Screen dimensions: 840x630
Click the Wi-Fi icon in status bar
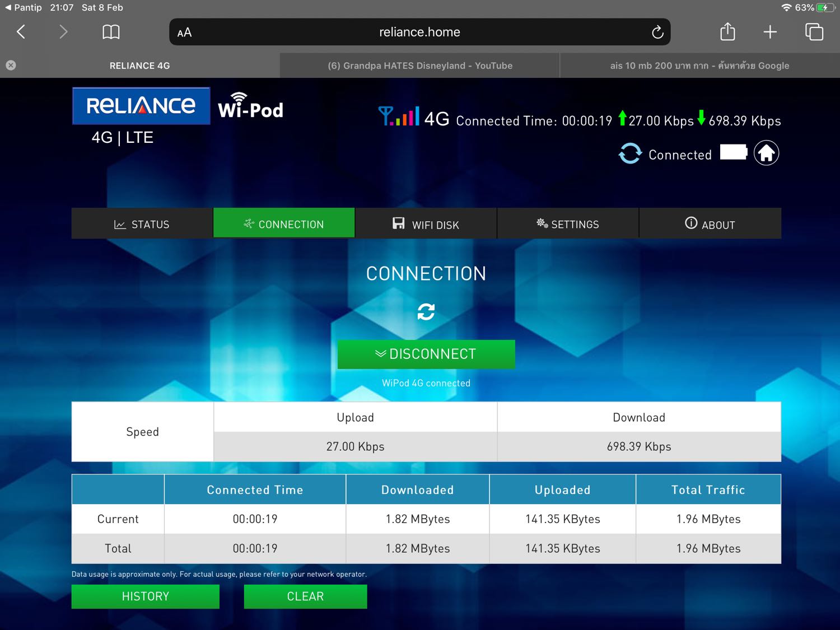pos(787,7)
